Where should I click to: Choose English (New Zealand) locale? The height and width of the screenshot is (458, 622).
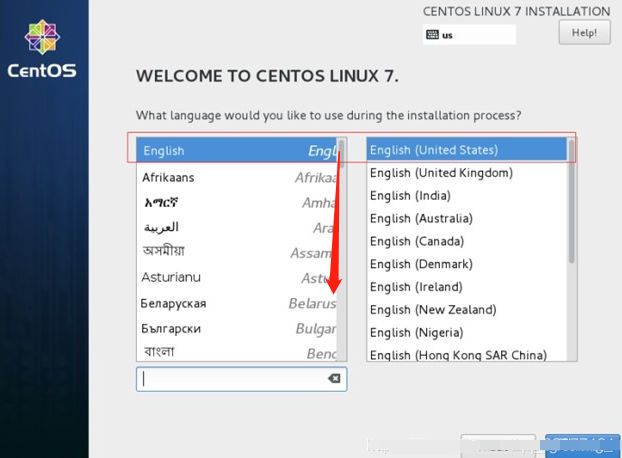click(467, 309)
